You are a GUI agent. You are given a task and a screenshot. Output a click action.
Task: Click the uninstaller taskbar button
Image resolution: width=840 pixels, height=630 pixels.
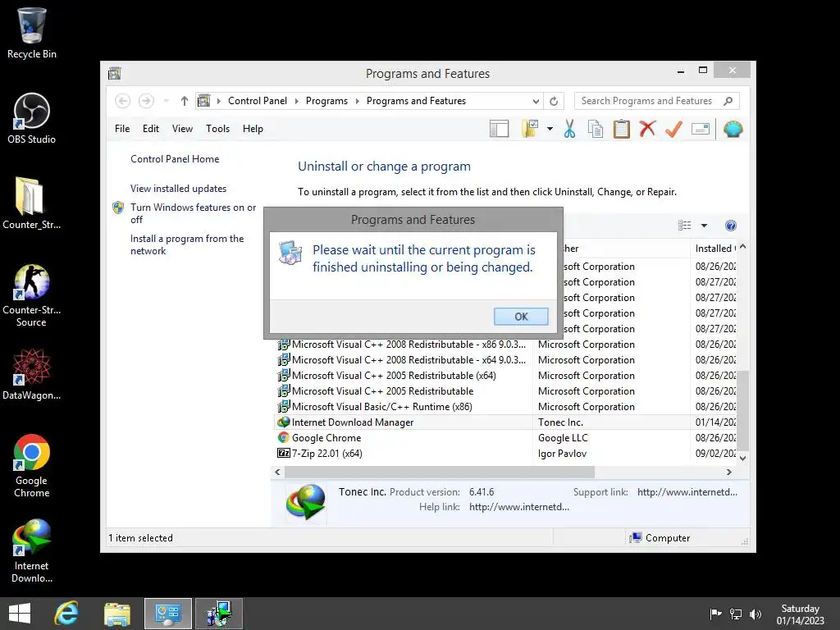[218, 614]
